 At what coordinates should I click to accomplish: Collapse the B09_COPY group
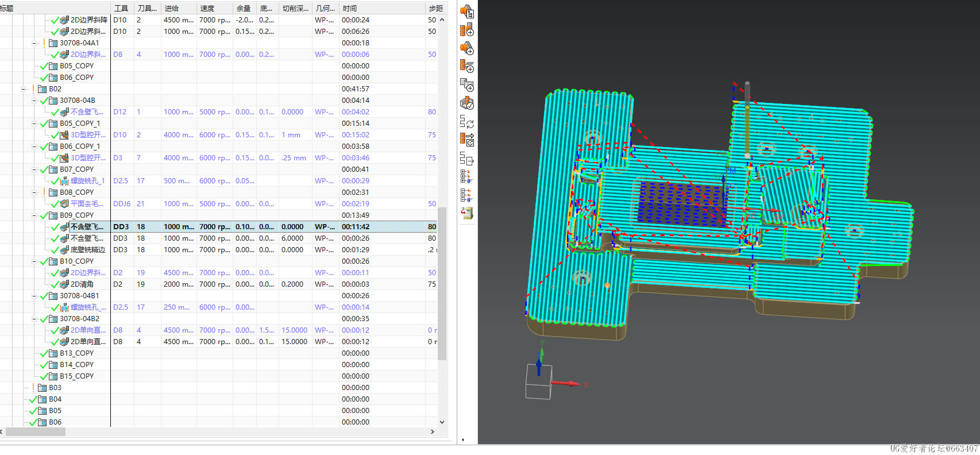(x=34, y=215)
